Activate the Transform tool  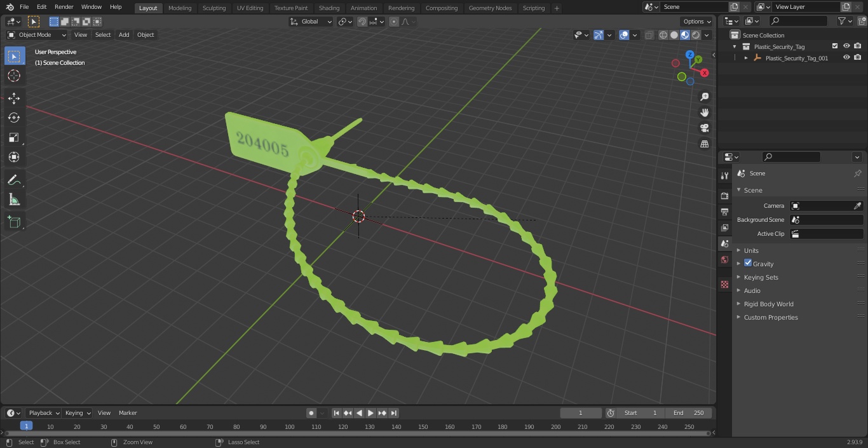(15, 157)
